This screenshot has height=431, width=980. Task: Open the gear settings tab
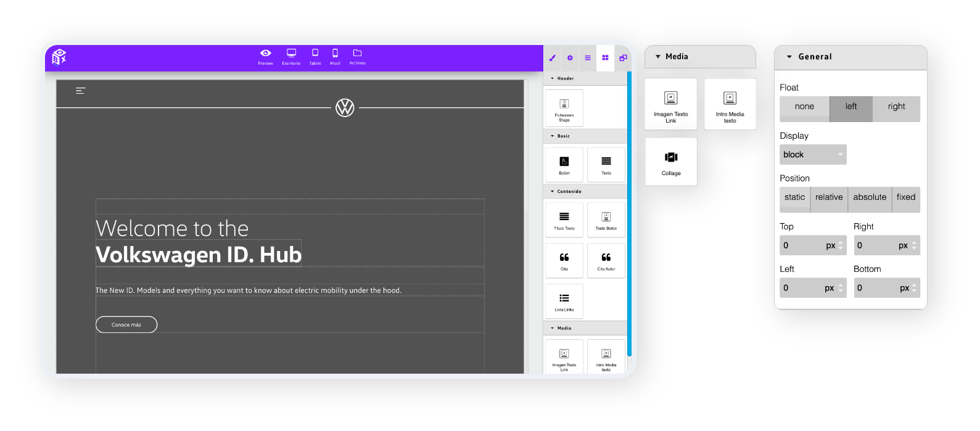coord(570,58)
